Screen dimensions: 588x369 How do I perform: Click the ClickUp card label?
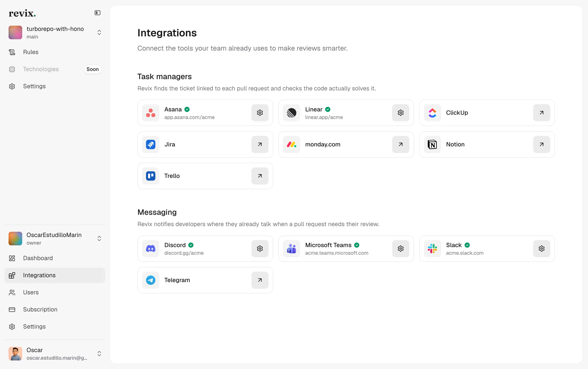[457, 113]
